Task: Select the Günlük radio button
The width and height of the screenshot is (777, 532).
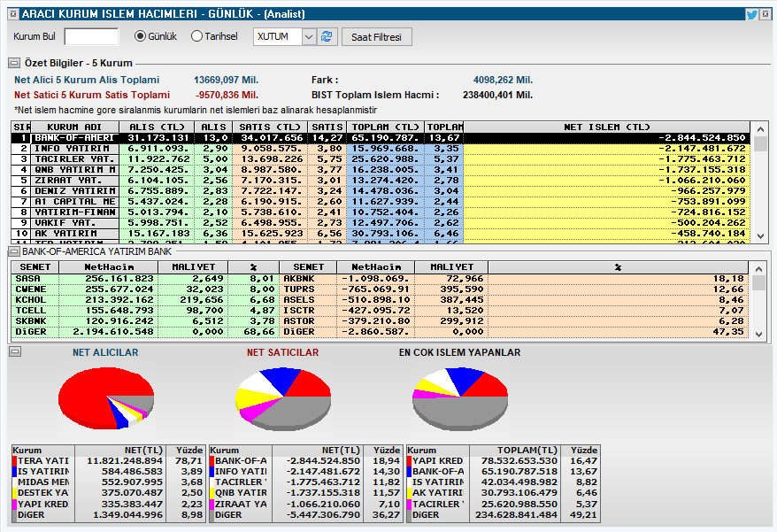Action: pyautogui.click(x=140, y=36)
